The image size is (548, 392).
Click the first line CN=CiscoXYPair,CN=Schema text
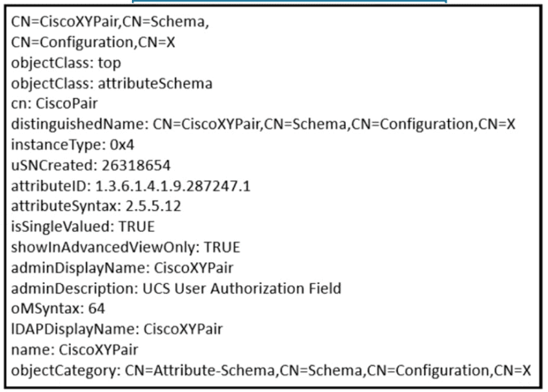coord(111,23)
